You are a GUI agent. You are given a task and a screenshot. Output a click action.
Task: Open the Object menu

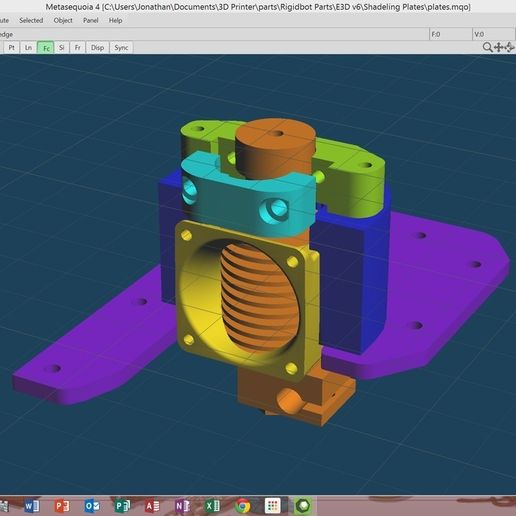tap(63, 20)
